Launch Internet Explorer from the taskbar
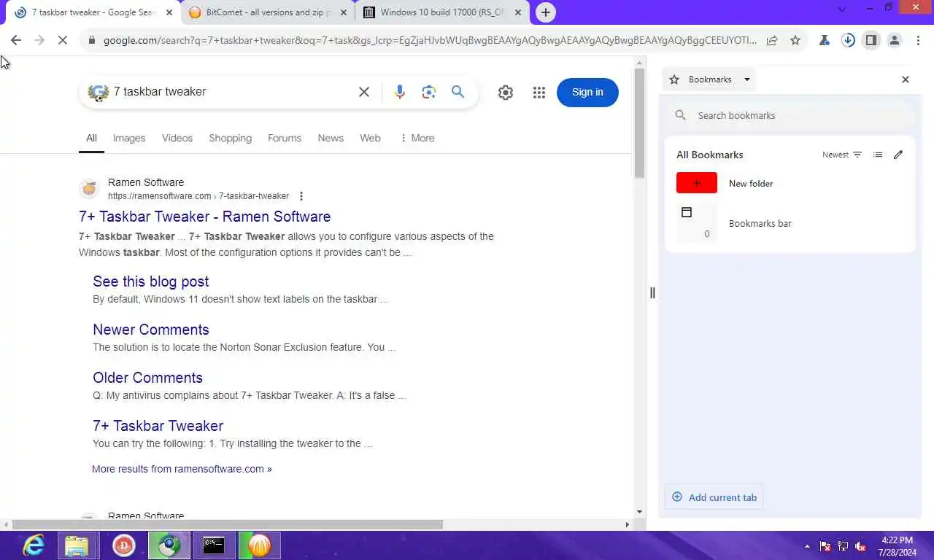Screen dimensions: 934x560 tap(34, 545)
